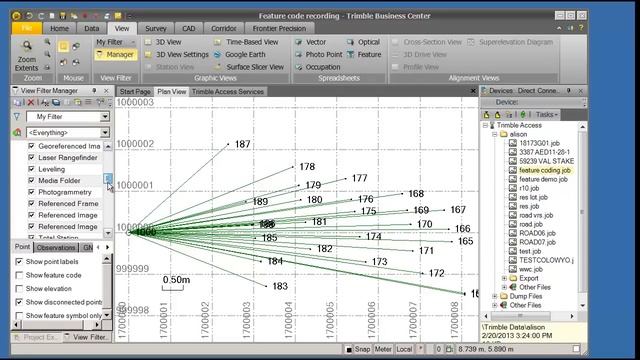This screenshot has height=360, width=640.
Task: Open the 3D View
Action: [163, 42]
